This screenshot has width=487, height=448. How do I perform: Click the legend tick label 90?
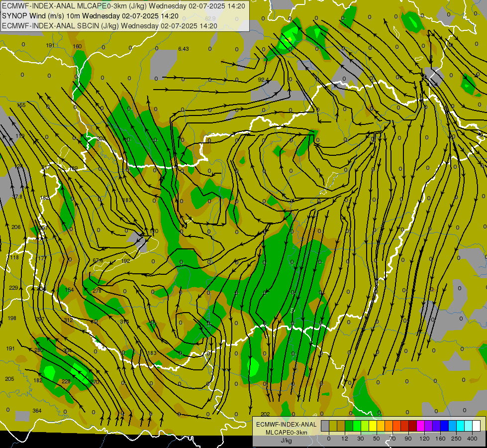coord(408,439)
